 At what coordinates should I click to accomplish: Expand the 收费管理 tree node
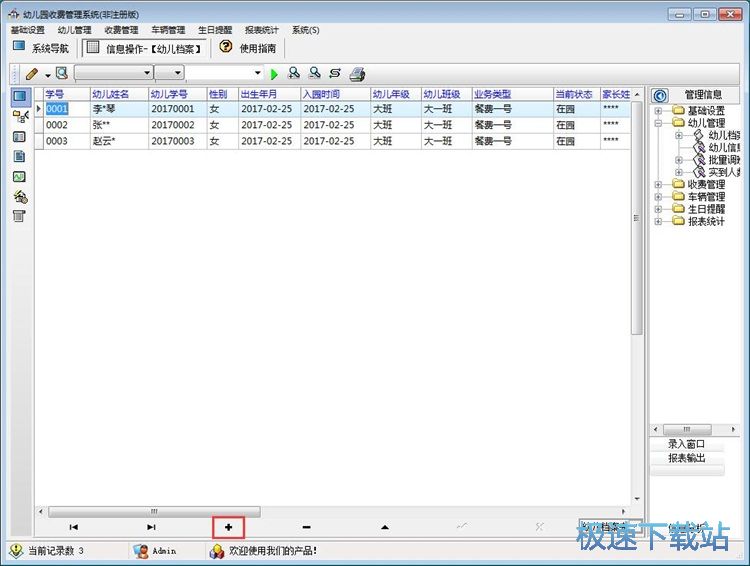click(658, 184)
